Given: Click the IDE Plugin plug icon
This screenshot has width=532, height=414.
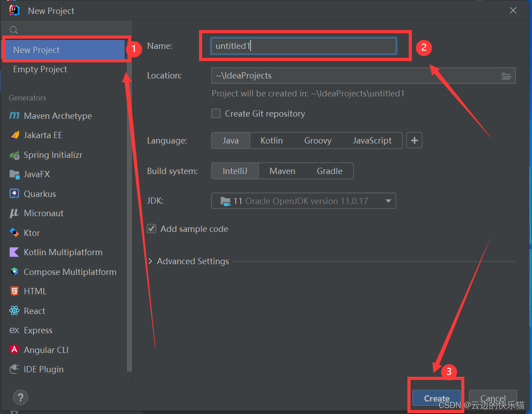Looking at the screenshot, I should [x=14, y=369].
